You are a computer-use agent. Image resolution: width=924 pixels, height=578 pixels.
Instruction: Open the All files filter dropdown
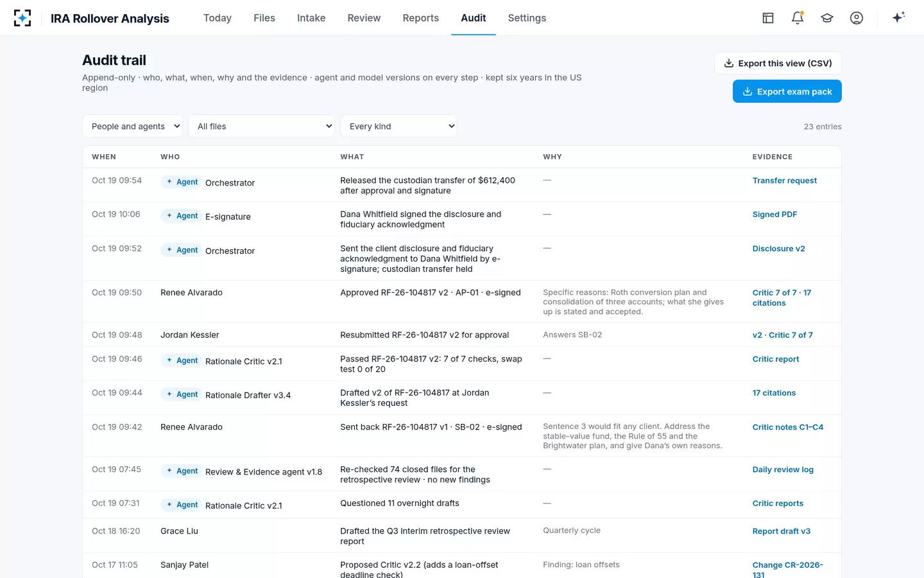click(261, 126)
